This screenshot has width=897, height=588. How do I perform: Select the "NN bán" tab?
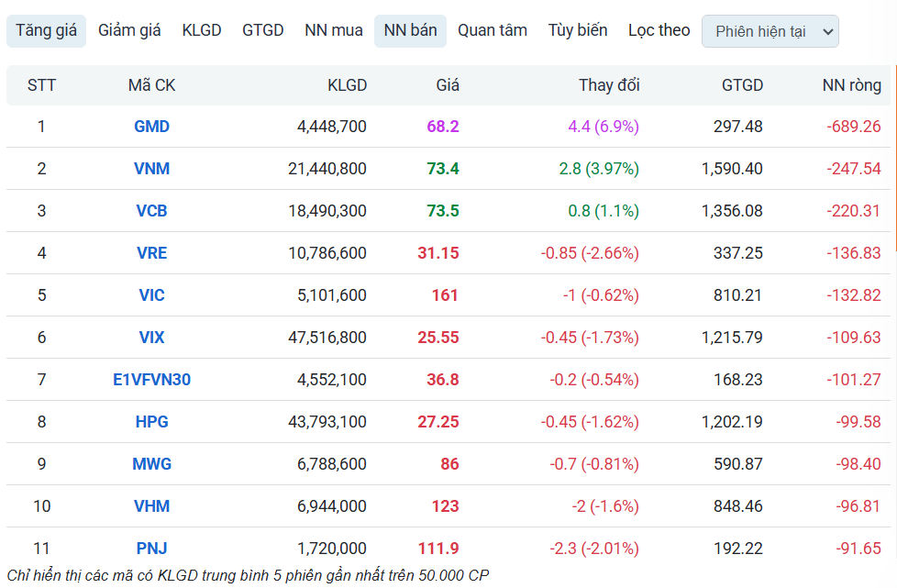coord(409,30)
